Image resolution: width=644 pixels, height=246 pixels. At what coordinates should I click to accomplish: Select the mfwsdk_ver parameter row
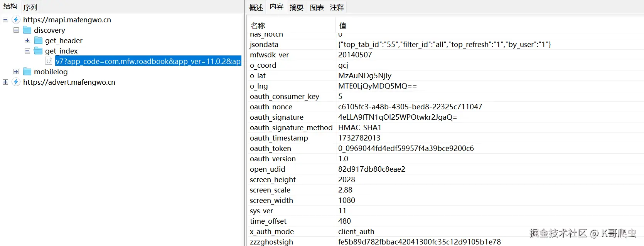[445, 55]
